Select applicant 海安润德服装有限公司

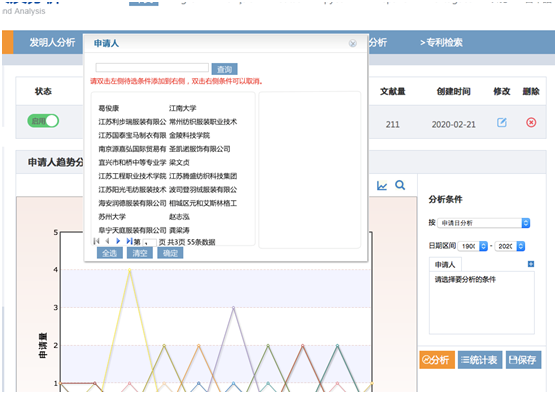[x=132, y=203]
